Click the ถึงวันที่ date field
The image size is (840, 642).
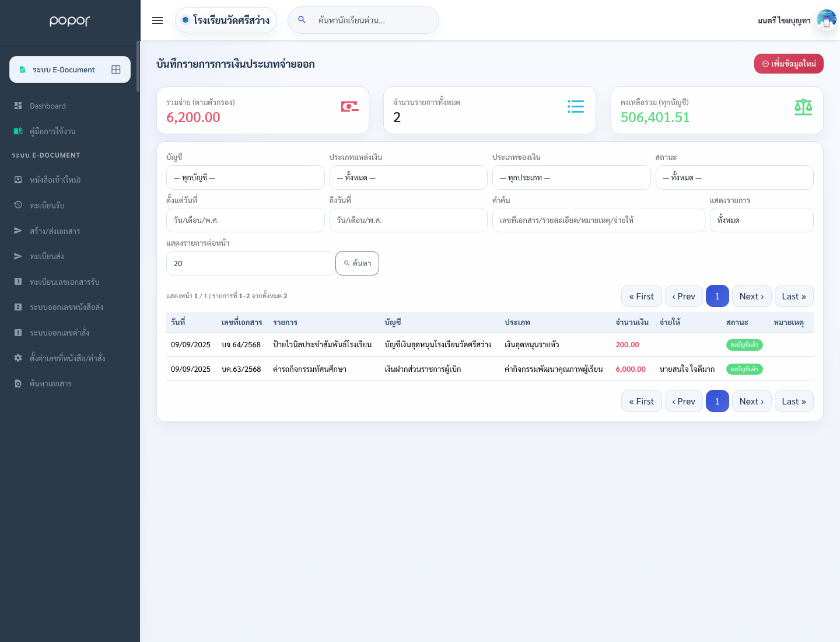408,220
